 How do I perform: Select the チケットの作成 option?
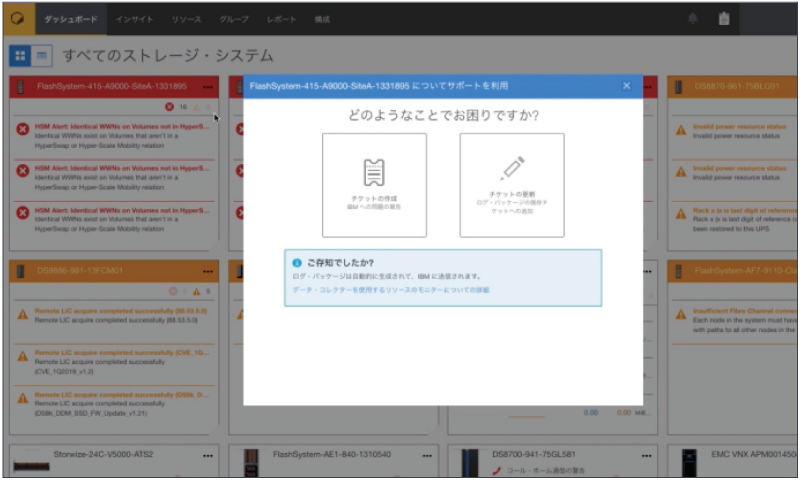tap(374, 185)
